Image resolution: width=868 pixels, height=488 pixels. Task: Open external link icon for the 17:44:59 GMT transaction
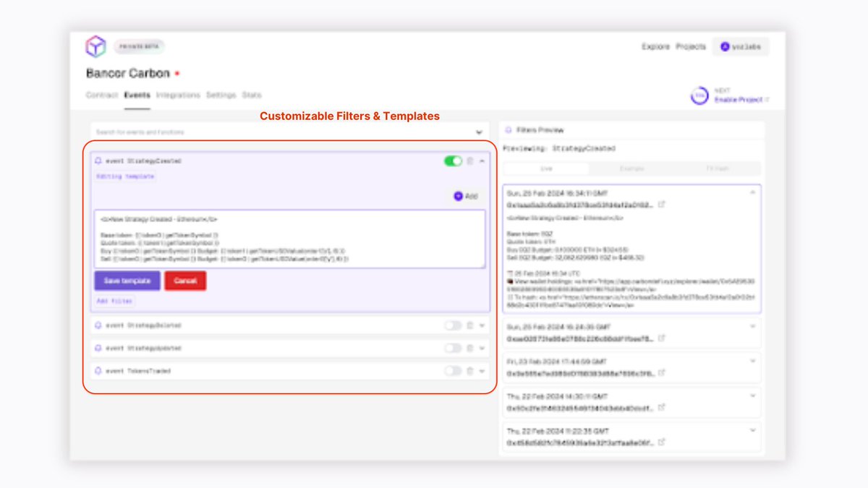(x=662, y=373)
